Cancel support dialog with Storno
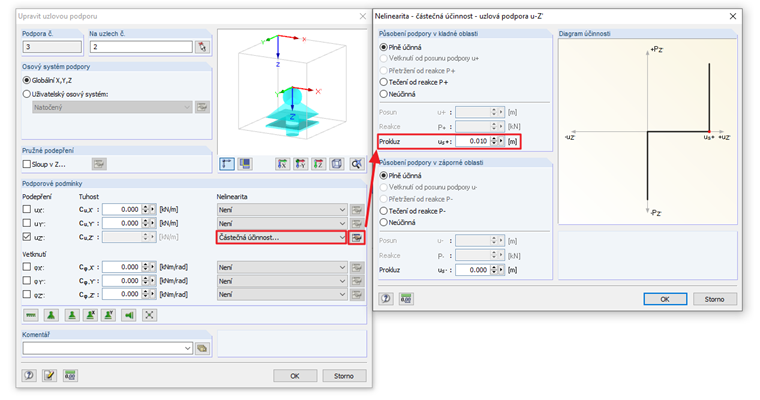This screenshot has height=400, width=760. tap(344, 376)
